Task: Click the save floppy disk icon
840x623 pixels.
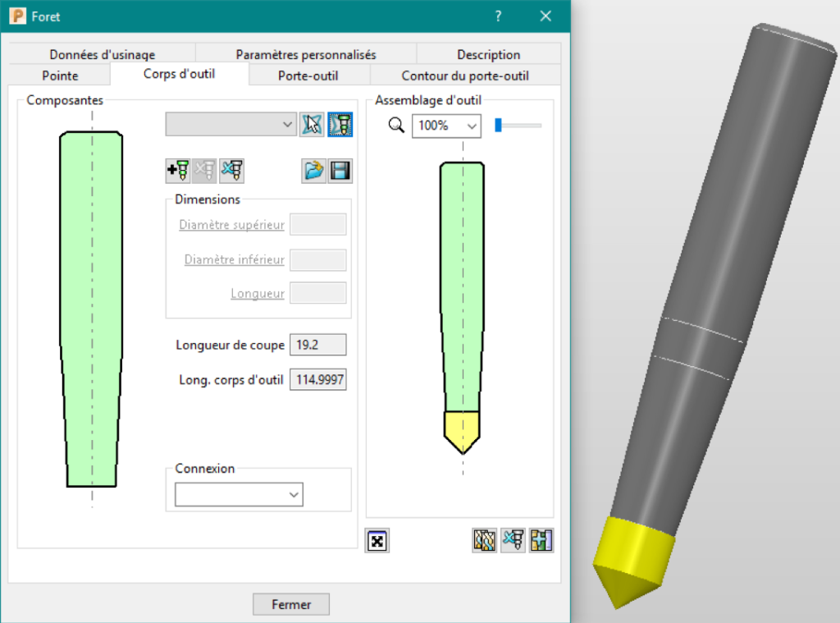Action: coord(340,171)
